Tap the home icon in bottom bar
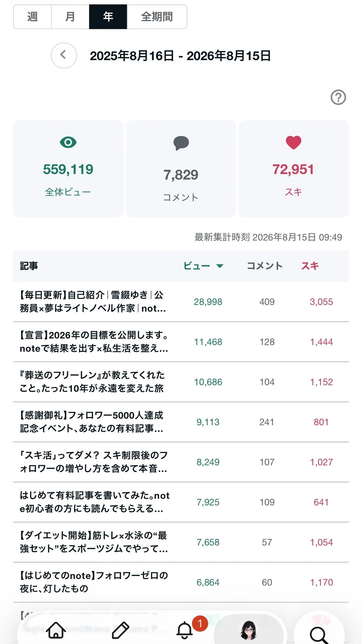 tap(56, 630)
